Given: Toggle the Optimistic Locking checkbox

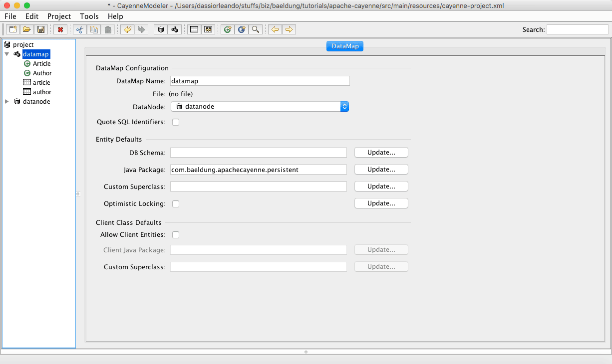Looking at the screenshot, I should (176, 204).
